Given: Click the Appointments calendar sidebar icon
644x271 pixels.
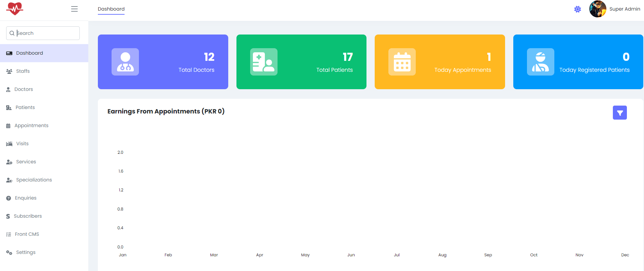Looking at the screenshot, I should pyautogui.click(x=8, y=126).
